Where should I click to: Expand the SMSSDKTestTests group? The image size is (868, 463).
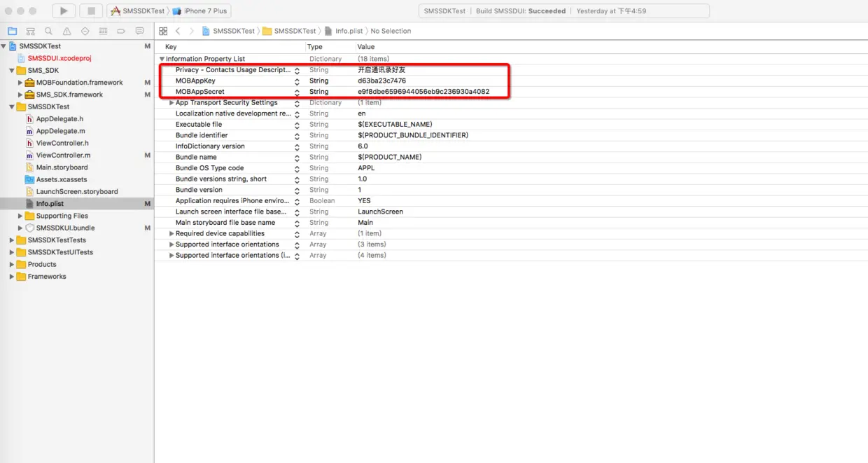point(12,240)
